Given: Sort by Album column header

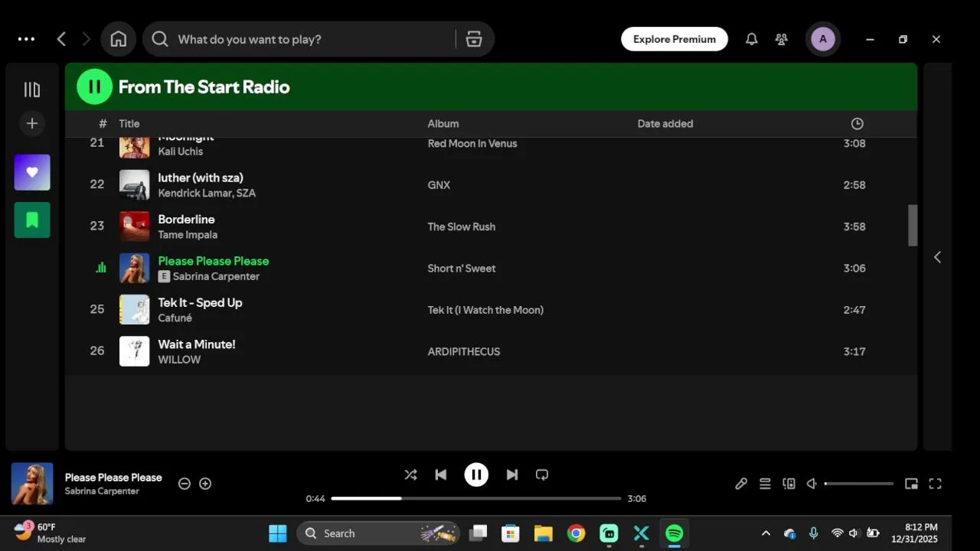Looking at the screenshot, I should click(443, 123).
